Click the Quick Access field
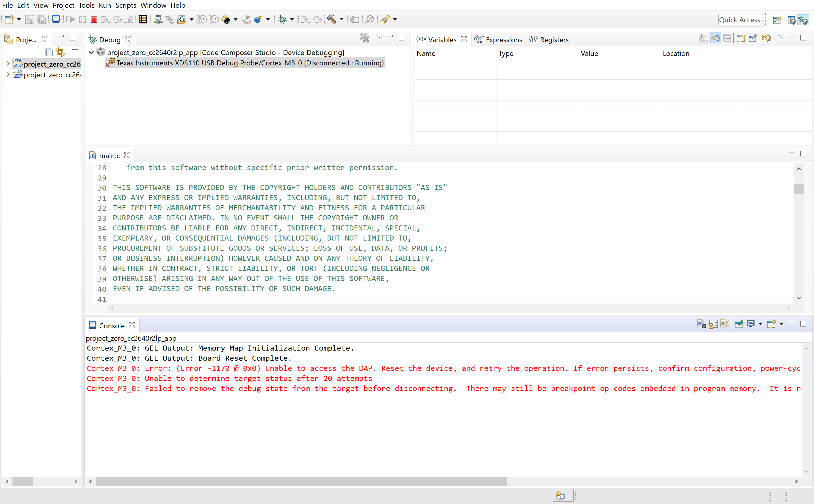Viewport: 814px width, 504px height. 739,20
